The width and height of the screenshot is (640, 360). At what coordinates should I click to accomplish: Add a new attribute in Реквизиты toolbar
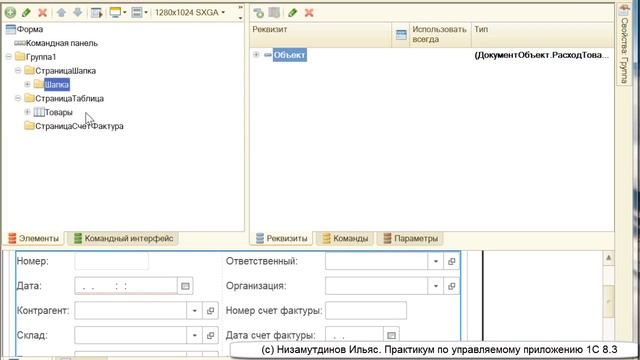click(x=258, y=13)
